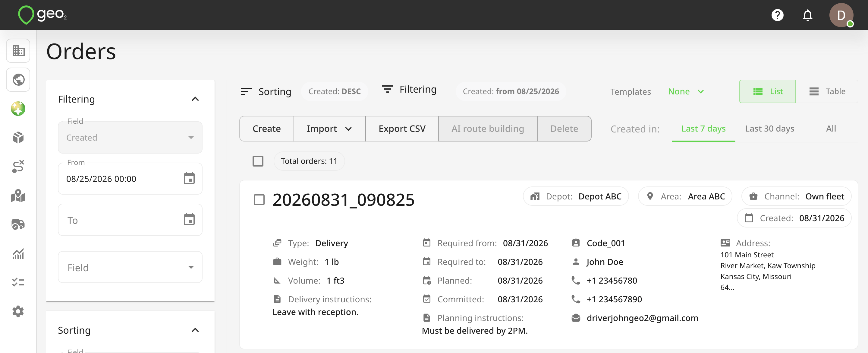Image resolution: width=868 pixels, height=353 pixels.
Task: Open map marker sidebar icon
Action: click(18, 196)
